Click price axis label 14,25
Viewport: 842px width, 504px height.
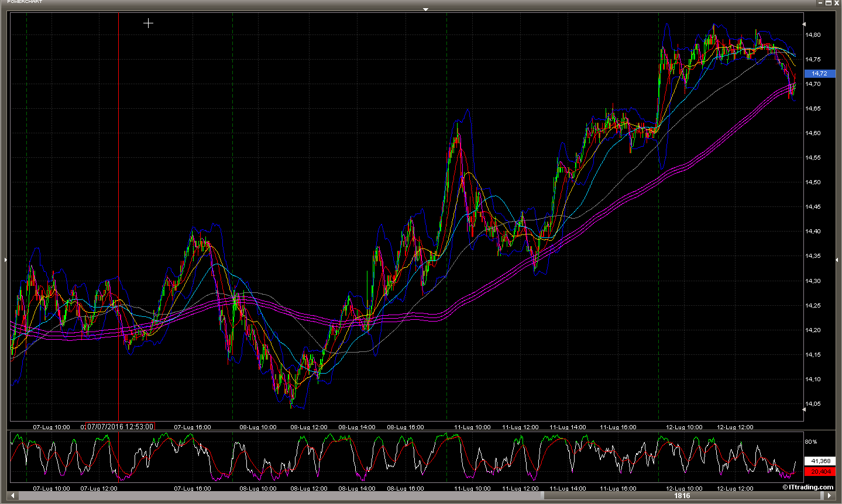pos(813,306)
